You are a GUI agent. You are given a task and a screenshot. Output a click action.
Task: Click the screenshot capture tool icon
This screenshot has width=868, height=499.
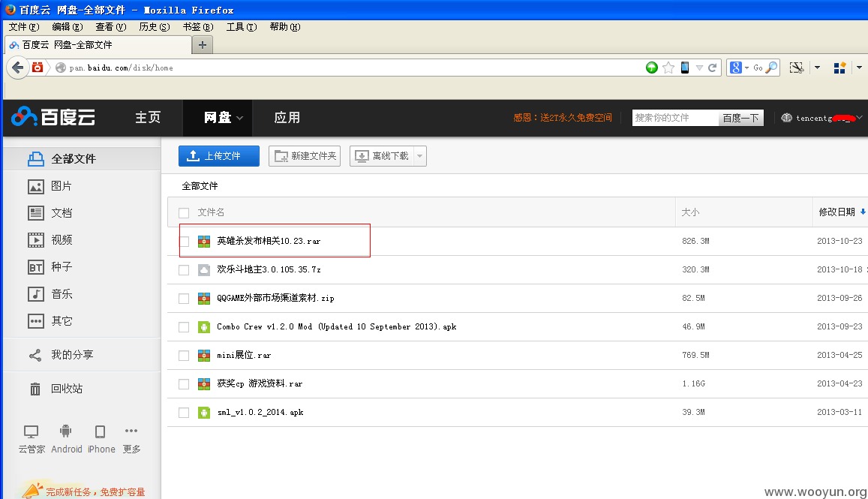[x=797, y=68]
